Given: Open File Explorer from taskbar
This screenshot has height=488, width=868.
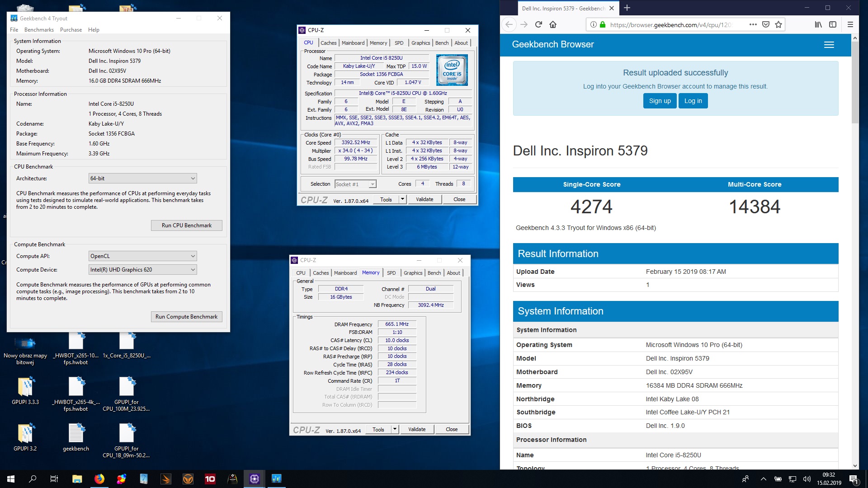Looking at the screenshot, I should [x=77, y=479].
